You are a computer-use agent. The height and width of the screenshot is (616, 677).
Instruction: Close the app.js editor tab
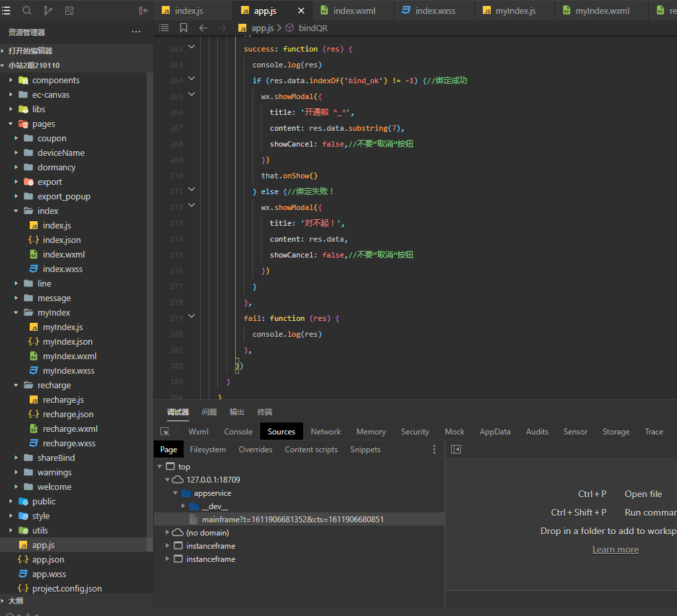coord(301,11)
